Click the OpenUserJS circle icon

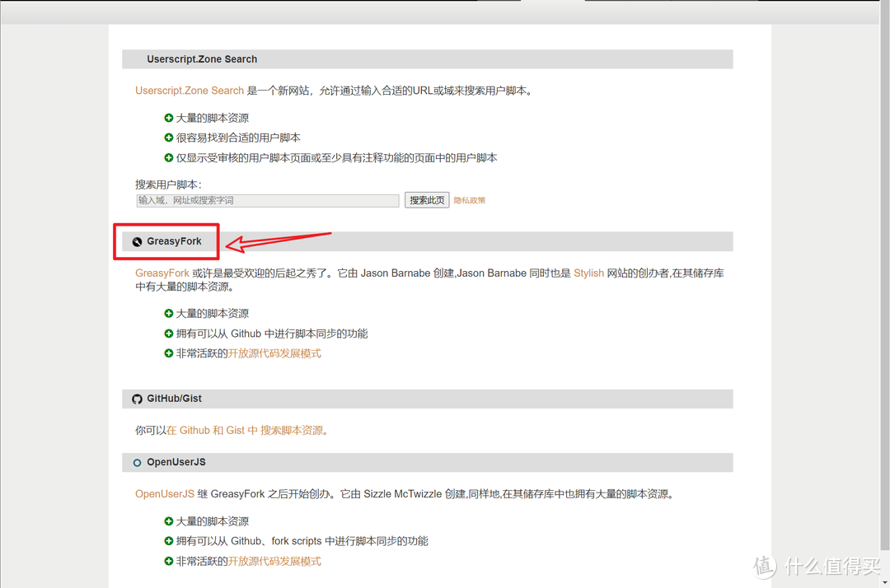pyautogui.click(x=137, y=463)
